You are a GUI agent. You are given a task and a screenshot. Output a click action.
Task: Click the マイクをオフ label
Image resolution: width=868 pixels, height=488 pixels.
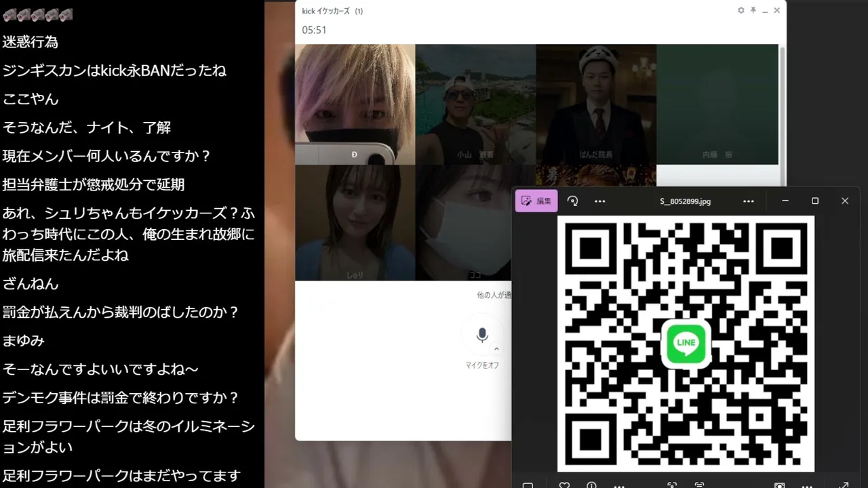tap(482, 365)
